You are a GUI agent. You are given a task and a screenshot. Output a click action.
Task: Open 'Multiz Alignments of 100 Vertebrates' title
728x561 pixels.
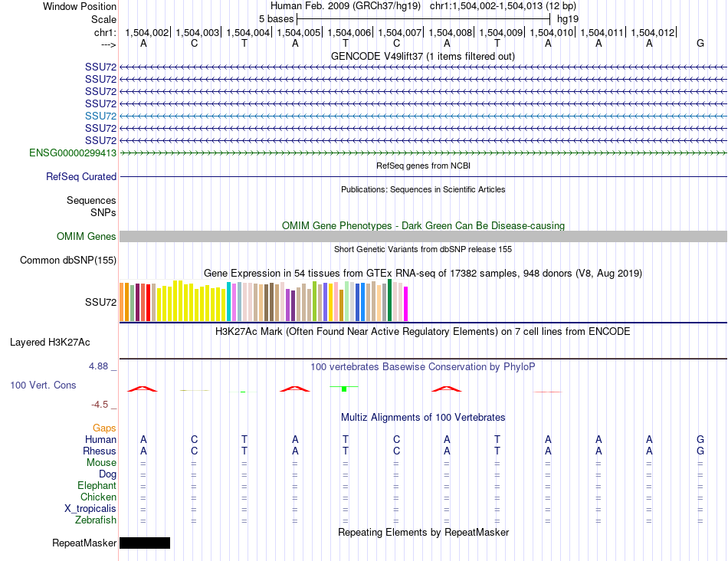[423, 417]
